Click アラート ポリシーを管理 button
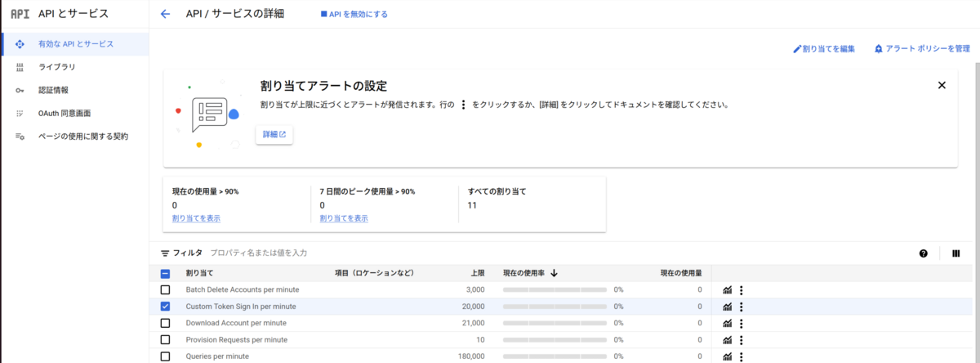Viewport: 980px width, 363px height. (x=922, y=49)
